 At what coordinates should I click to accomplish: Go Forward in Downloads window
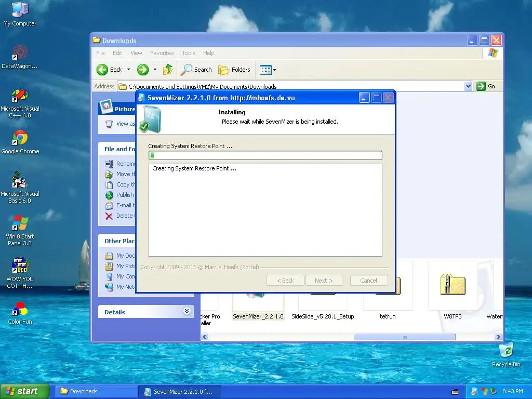[143, 70]
